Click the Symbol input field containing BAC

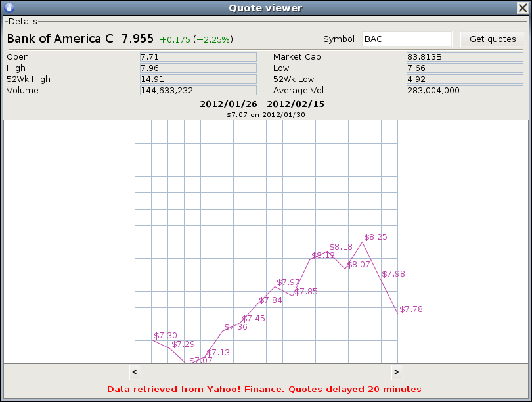tap(407, 39)
